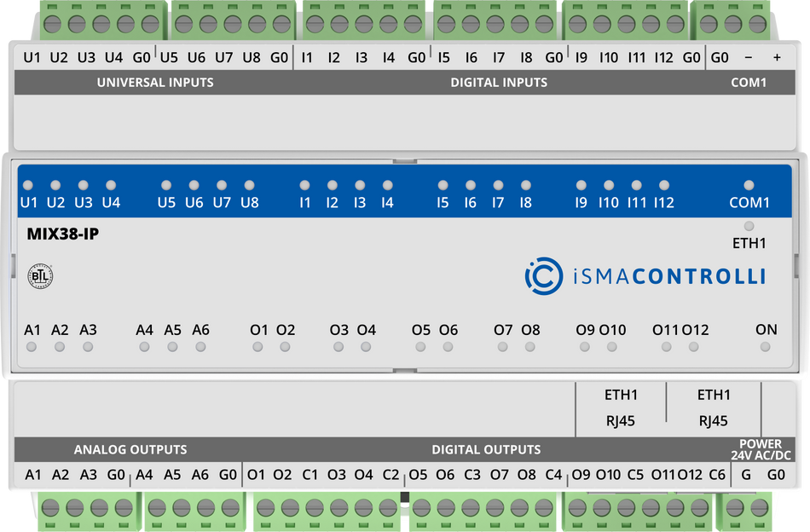Click the I7 terminal label on top strip
The image size is (810, 532).
[x=499, y=57]
